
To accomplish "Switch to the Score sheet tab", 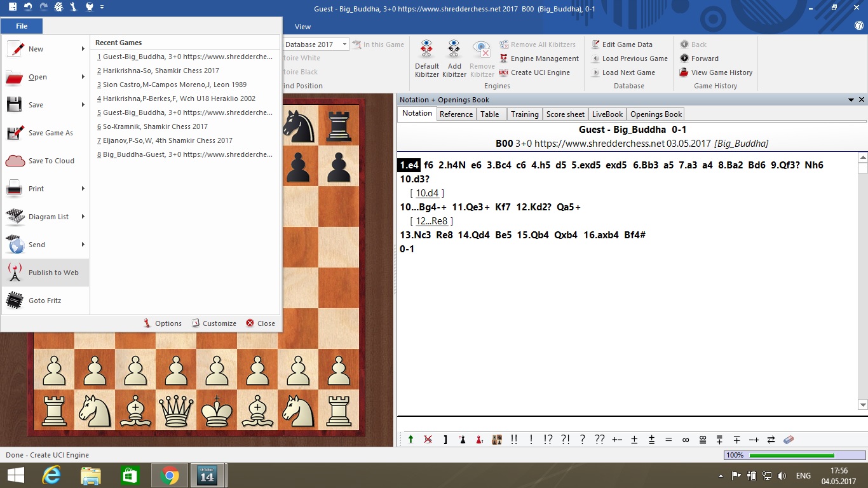I will (565, 114).
